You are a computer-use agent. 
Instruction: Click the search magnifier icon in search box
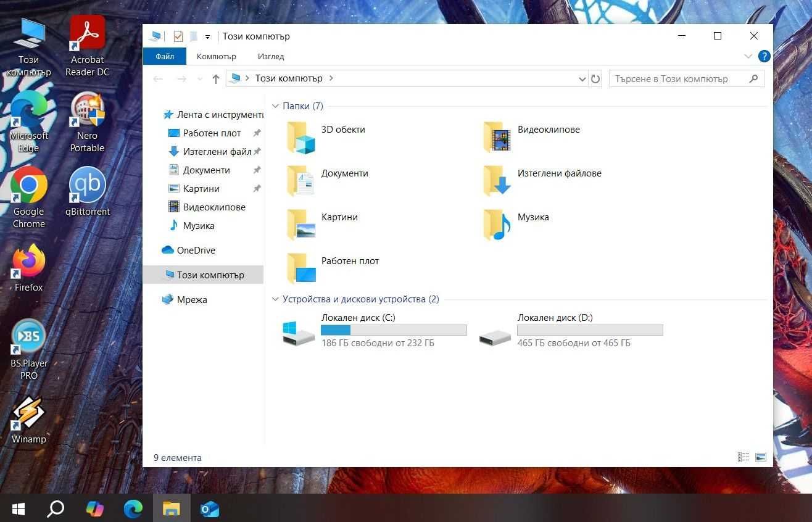coord(753,79)
